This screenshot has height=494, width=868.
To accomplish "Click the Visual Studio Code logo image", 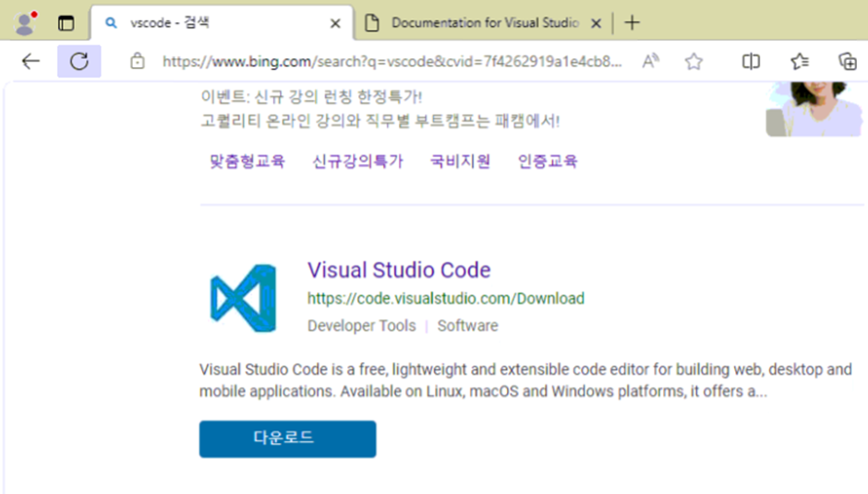I will pyautogui.click(x=243, y=298).
